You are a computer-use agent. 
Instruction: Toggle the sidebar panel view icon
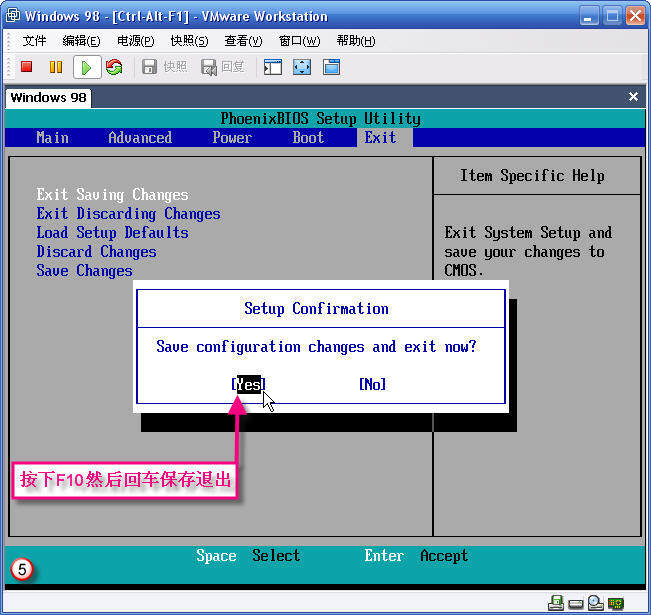(273, 67)
